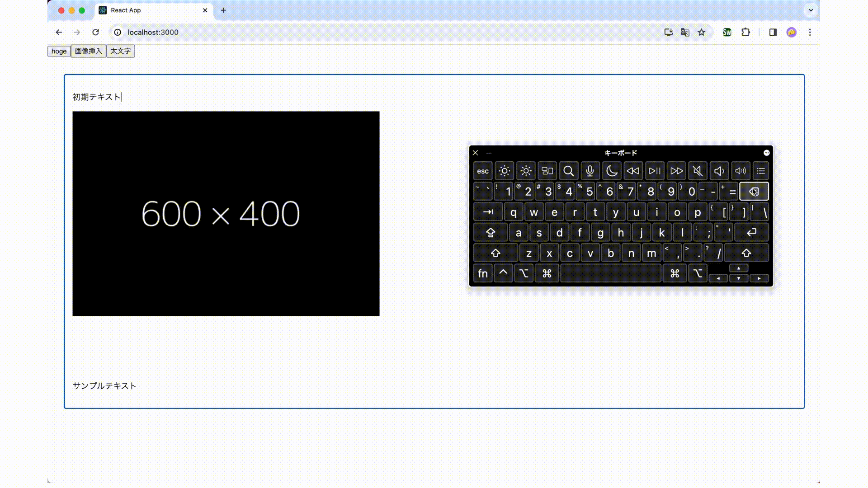Click the backslash key
This screenshot has width=868, height=488.
click(759, 212)
